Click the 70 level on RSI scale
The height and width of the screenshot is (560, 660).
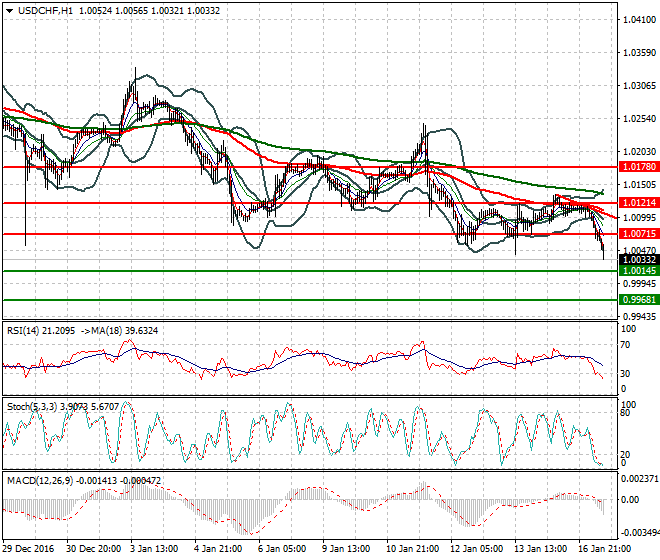point(627,344)
